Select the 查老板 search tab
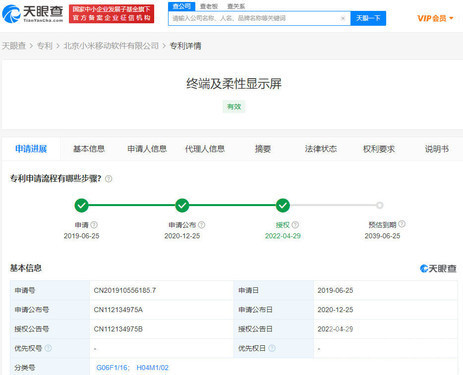The width and height of the screenshot is (463, 375). click(209, 6)
